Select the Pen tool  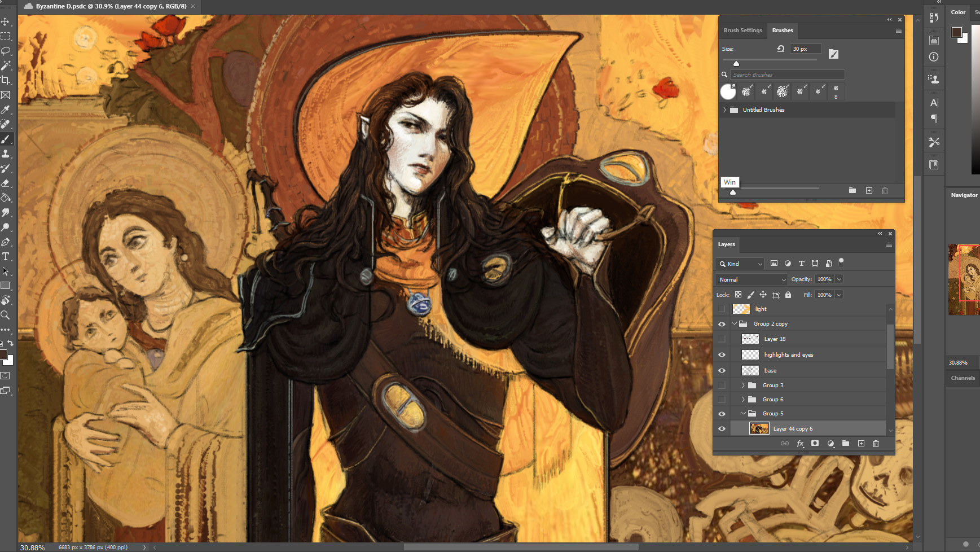point(6,242)
